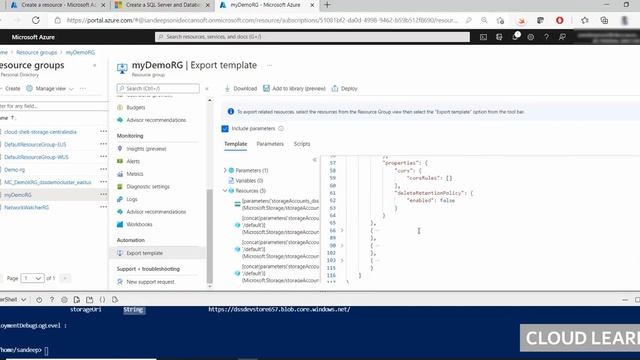This screenshot has width=640, height=360.
Task: Click the browser zoom magnifier icon
Action: tap(484, 20)
